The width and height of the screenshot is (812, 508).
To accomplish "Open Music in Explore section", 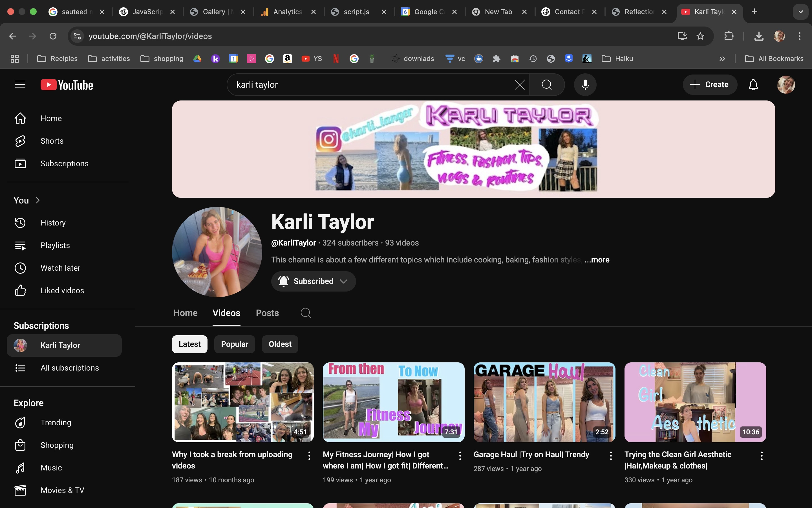I will pyautogui.click(x=64, y=467).
